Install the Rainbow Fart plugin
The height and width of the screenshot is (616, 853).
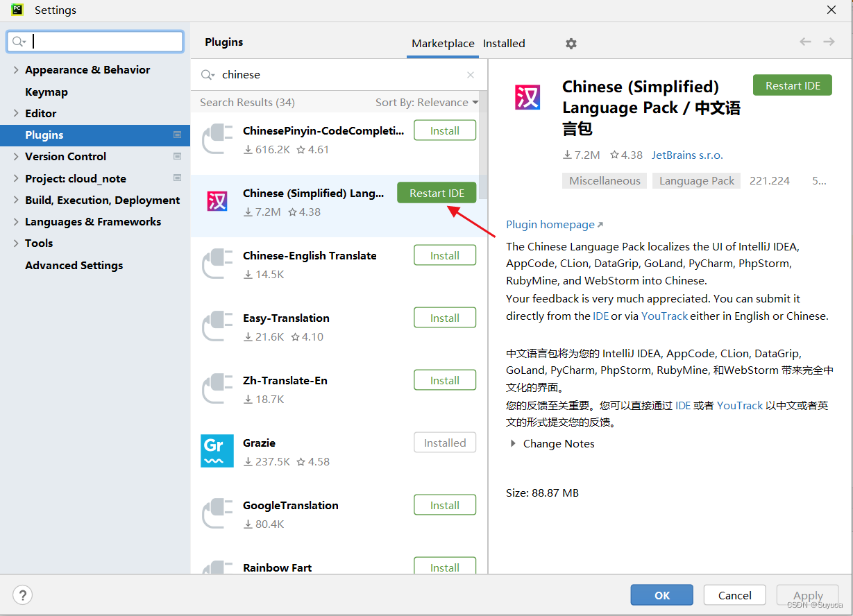tap(445, 566)
